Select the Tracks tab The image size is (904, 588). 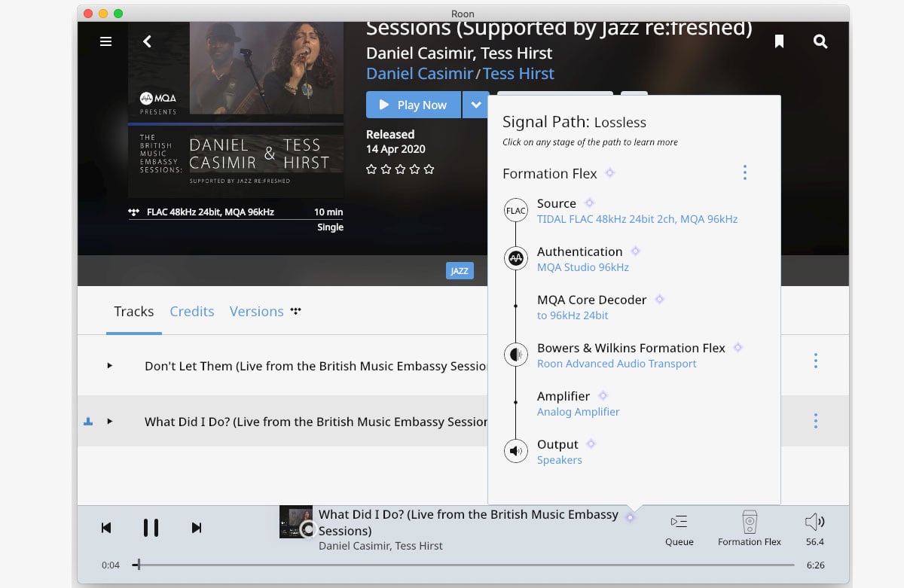point(134,312)
